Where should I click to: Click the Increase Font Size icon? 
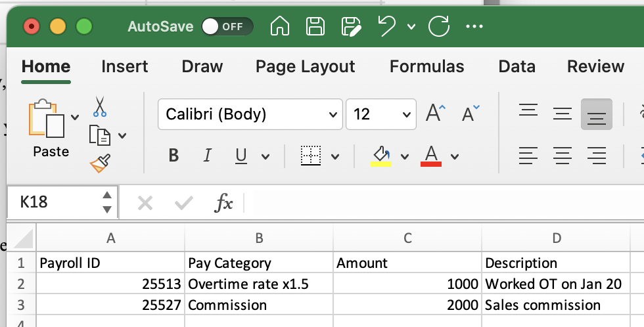tap(435, 113)
